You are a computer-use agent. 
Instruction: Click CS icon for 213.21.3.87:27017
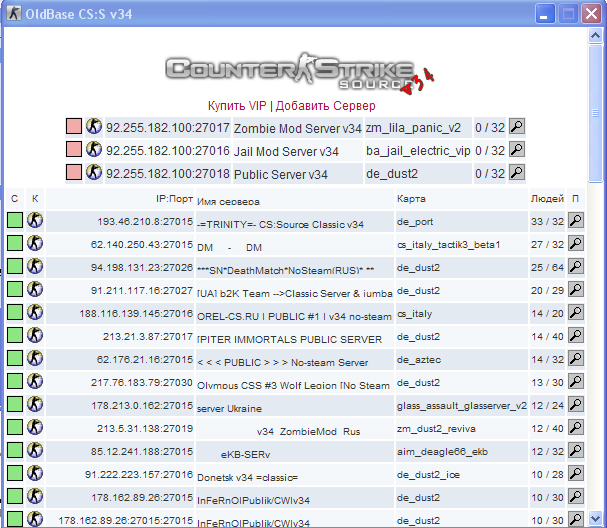[x=35, y=336]
